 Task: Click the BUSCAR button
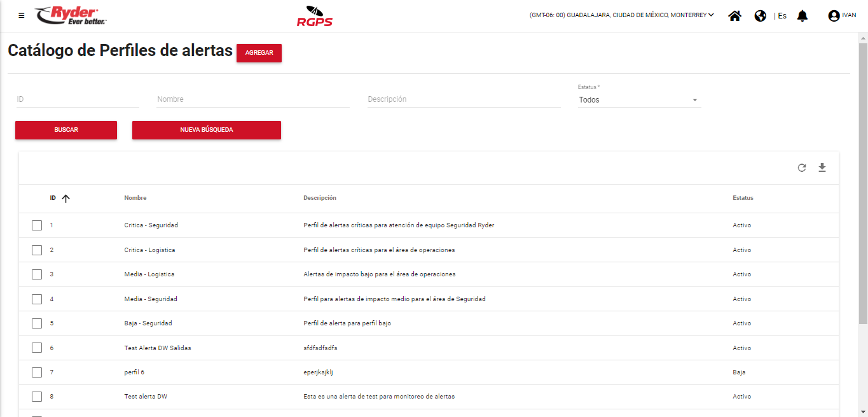click(x=66, y=130)
